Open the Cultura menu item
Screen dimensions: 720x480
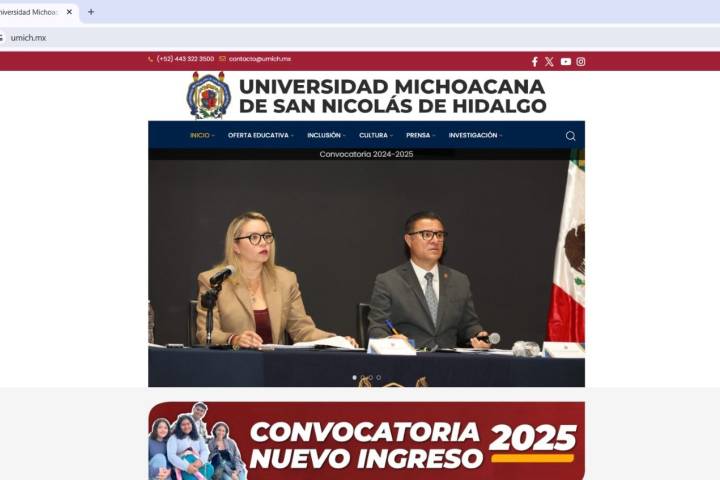pos(375,135)
